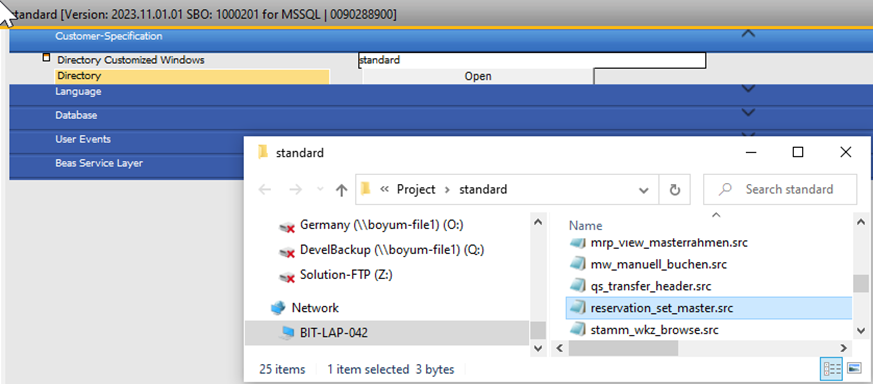Click the Open button for Directory
The height and width of the screenshot is (384, 873).
[478, 76]
